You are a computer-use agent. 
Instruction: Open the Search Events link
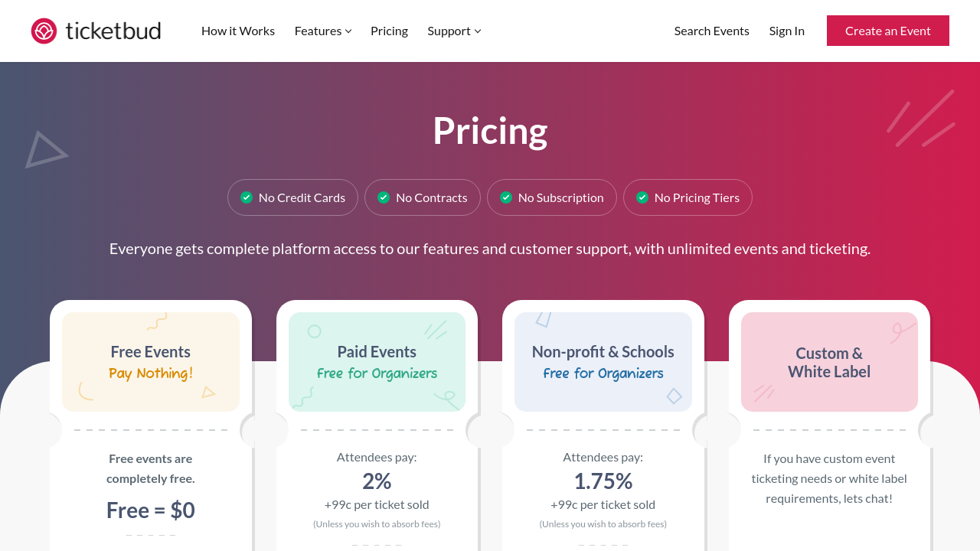click(x=711, y=31)
